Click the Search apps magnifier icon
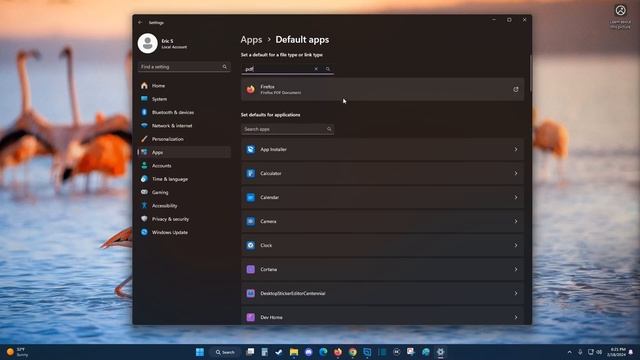Image resolution: width=640 pixels, height=360 pixels. [329, 129]
